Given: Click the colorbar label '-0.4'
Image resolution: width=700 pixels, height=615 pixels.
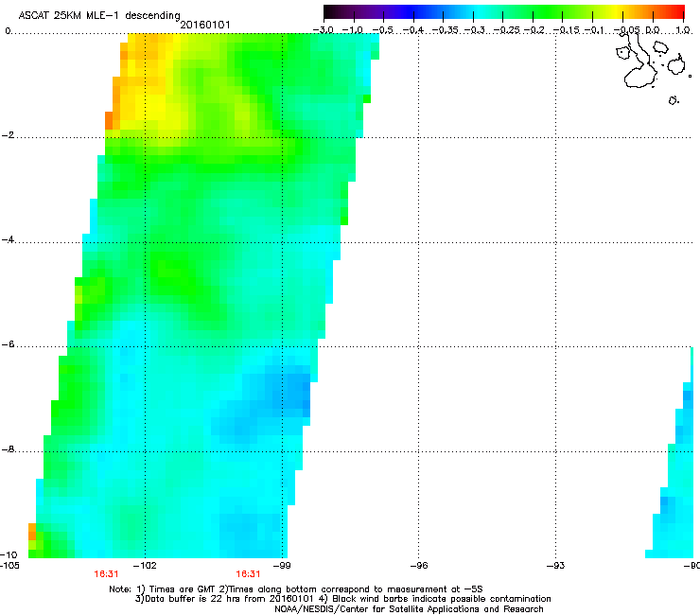Looking at the screenshot, I should click(x=413, y=30).
